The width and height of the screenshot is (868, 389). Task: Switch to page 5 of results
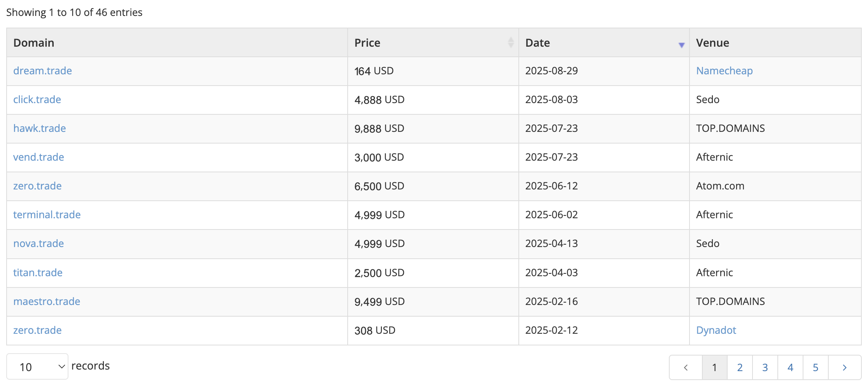(x=815, y=368)
